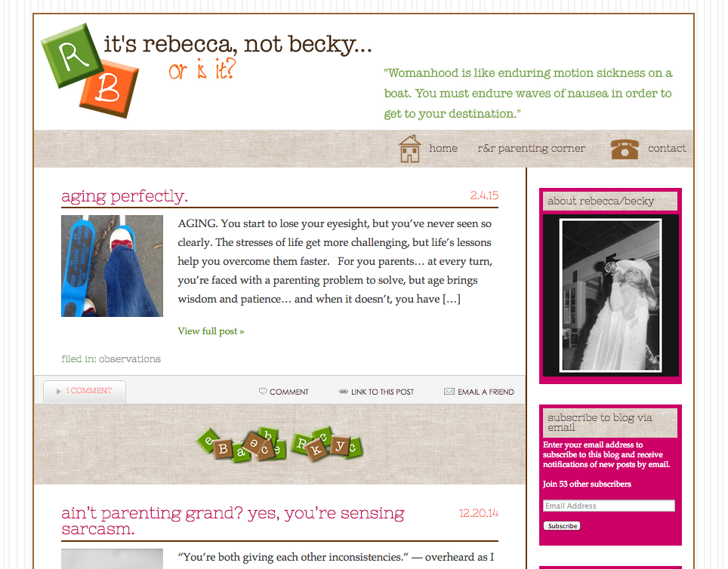Open r&r parenting corner menu item
The height and width of the screenshot is (569, 728).
[x=531, y=149]
